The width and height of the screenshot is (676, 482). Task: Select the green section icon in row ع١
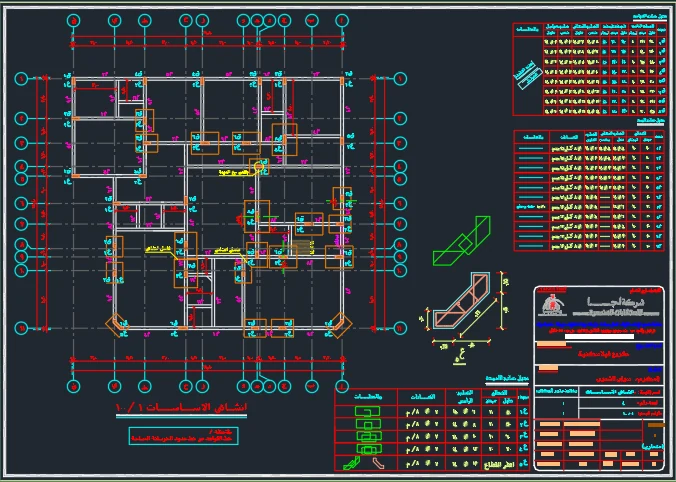coord(367,412)
